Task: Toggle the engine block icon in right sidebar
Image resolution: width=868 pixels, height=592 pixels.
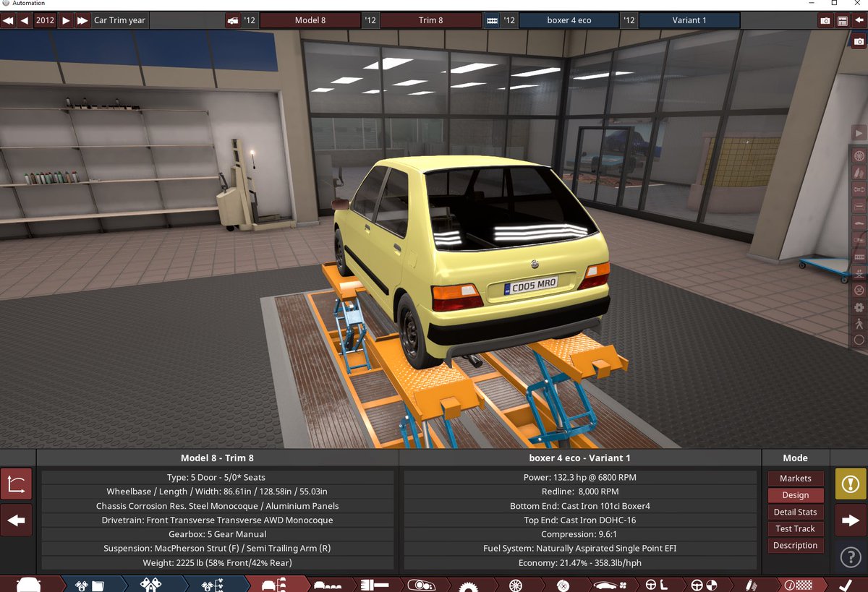Action: tap(859, 258)
